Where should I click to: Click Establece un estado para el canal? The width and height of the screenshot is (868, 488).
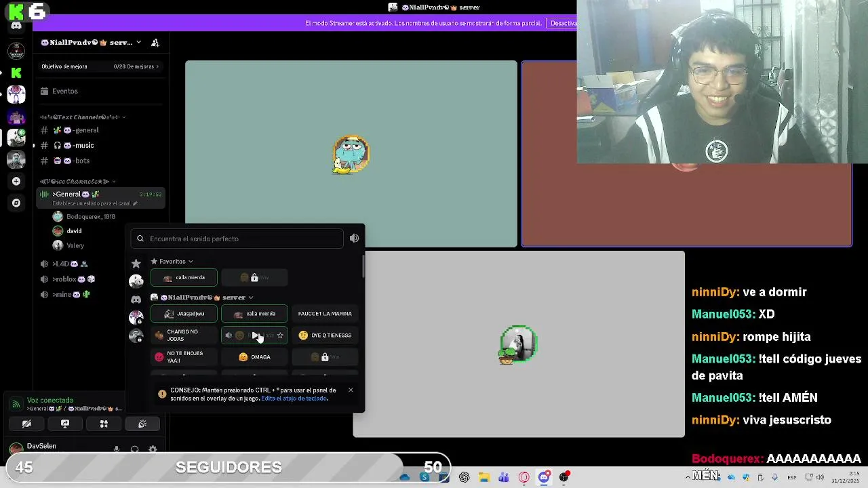click(92, 203)
